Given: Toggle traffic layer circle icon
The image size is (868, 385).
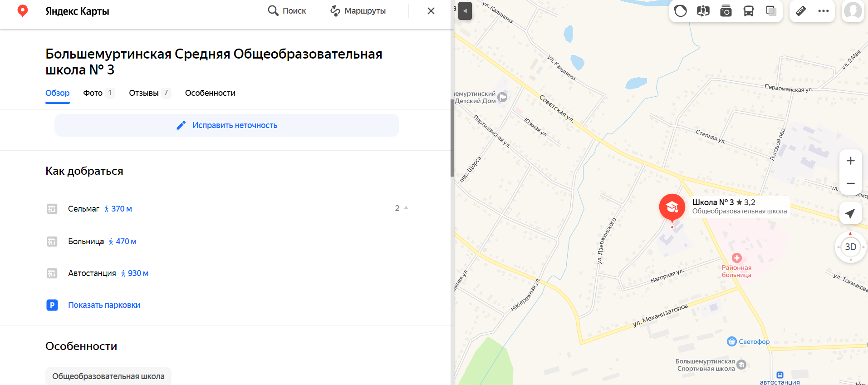Looking at the screenshot, I should [681, 11].
